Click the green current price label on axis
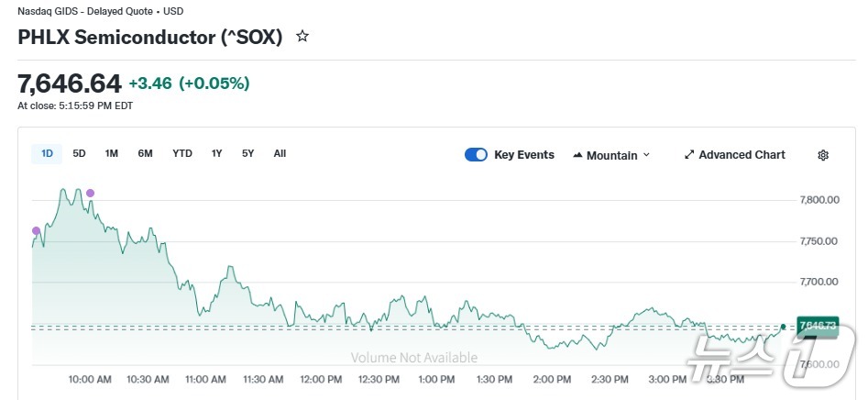 click(x=817, y=326)
